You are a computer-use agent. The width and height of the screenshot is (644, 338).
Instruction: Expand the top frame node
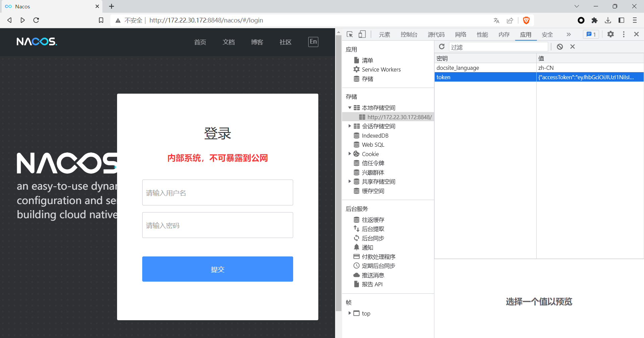tap(350, 313)
